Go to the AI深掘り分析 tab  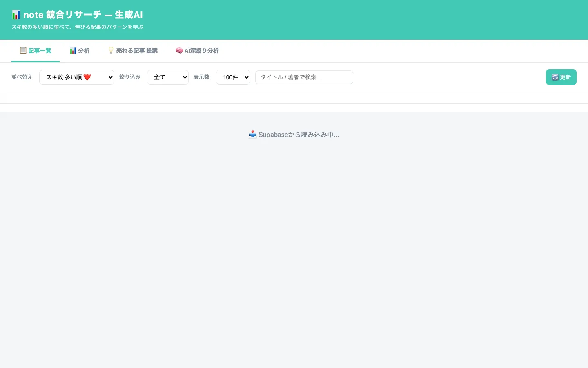tap(197, 51)
